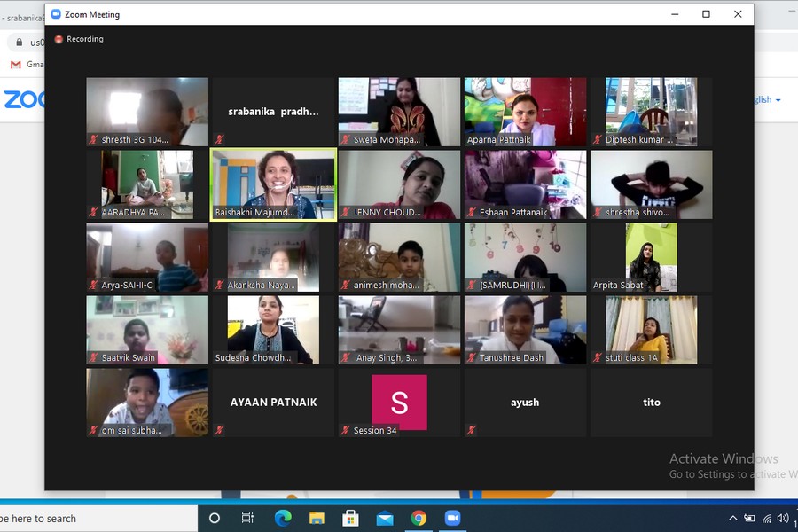
Task: Open the English language dropdown
Action: pyautogui.click(x=768, y=100)
